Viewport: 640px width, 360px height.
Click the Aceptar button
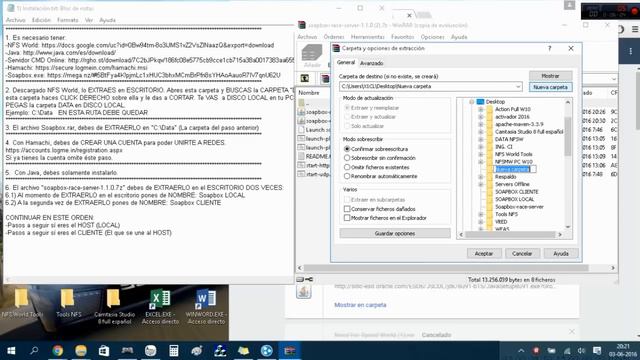[484, 253]
